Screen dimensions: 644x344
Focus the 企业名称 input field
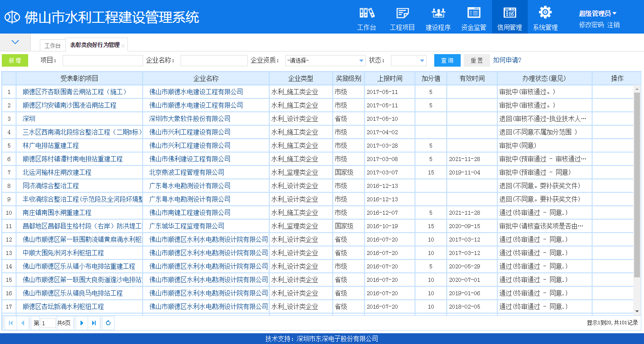[x=214, y=60]
